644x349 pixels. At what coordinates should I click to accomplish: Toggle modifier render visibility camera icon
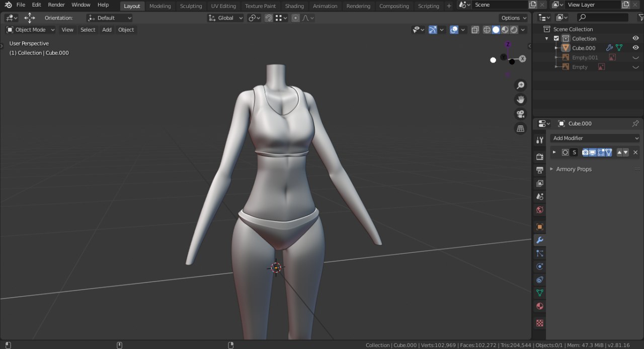(x=586, y=152)
